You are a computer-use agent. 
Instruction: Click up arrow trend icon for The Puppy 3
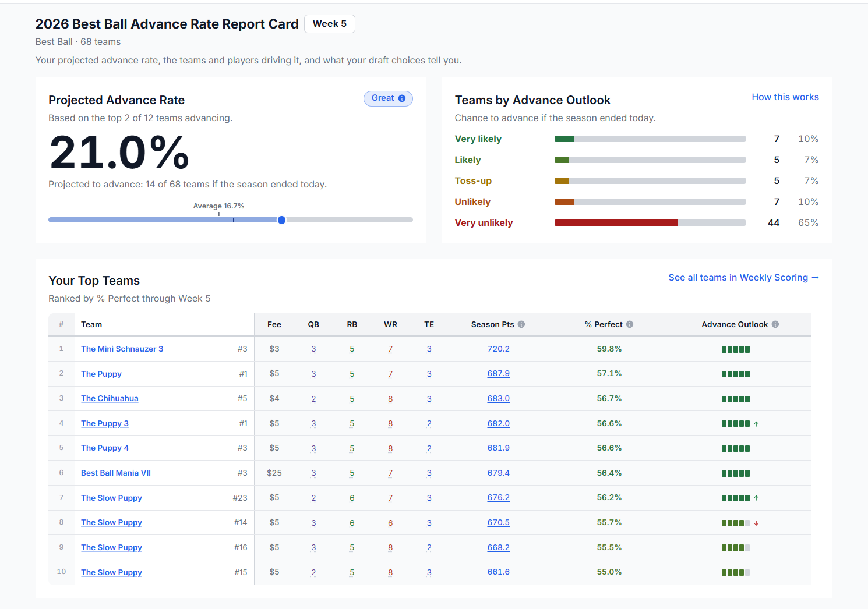click(x=756, y=424)
